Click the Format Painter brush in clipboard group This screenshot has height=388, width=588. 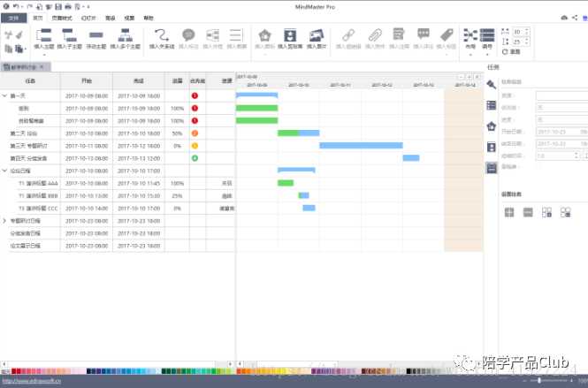click(x=19, y=34)
